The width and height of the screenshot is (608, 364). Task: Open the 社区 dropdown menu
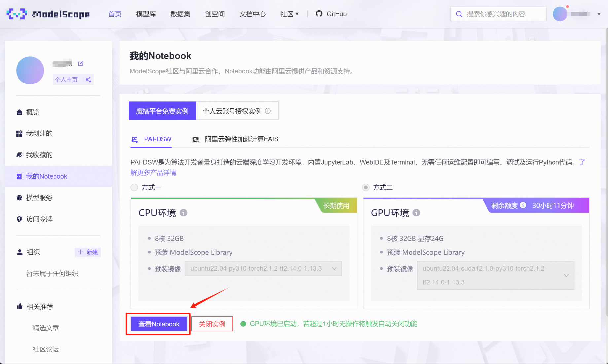coord(289,14)
